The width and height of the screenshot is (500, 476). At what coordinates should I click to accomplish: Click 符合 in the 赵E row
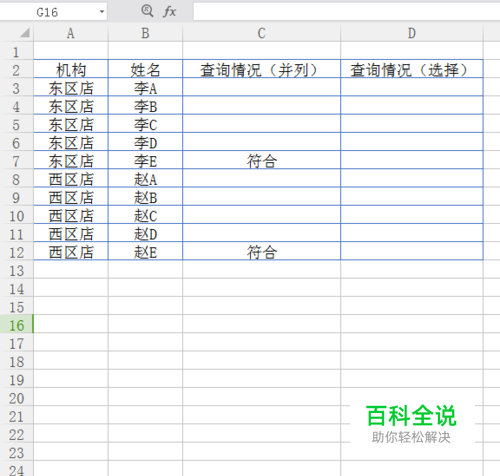(x=262, y=252)
